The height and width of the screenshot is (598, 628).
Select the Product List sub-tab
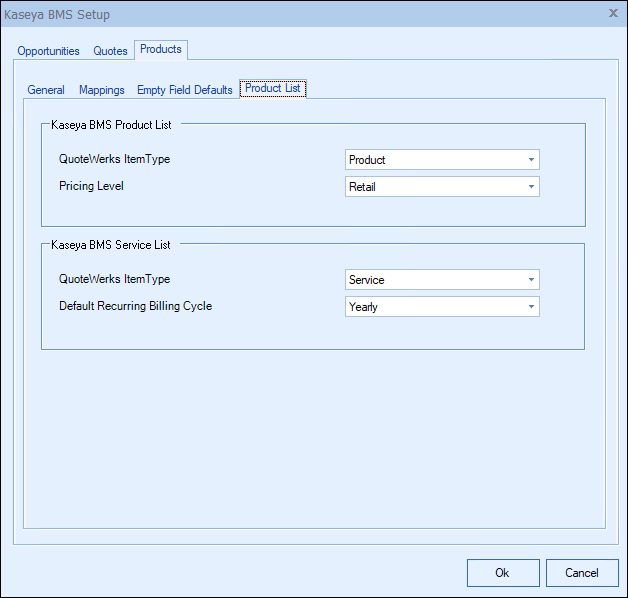tap(273, 88)
